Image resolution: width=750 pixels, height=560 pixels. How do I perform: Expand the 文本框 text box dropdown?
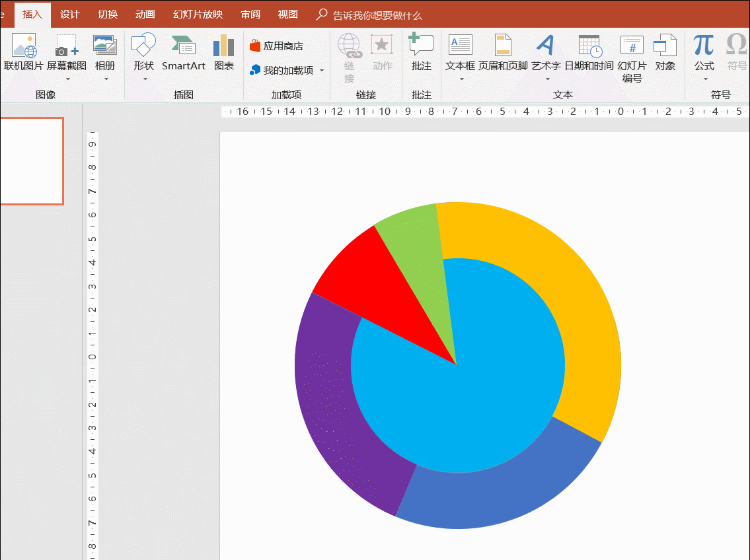click(x=461, y=79)
